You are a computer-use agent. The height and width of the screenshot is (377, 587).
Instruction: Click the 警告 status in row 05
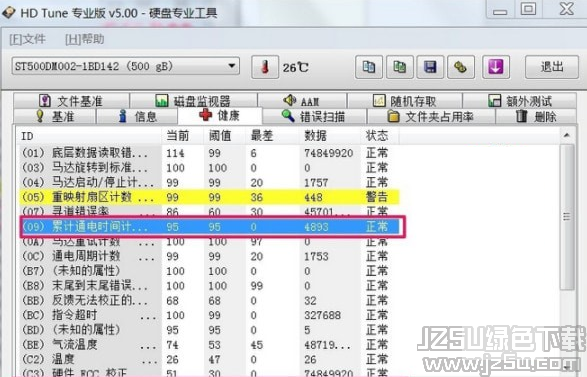pos(377,197)
